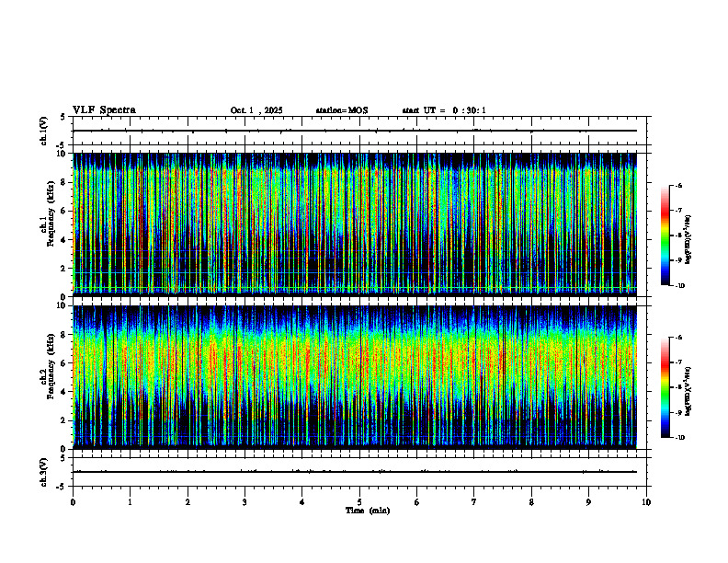Viewport: 728px width, 563px height.
Task: Click time axis tick label "7"
Action: [474, 502]
